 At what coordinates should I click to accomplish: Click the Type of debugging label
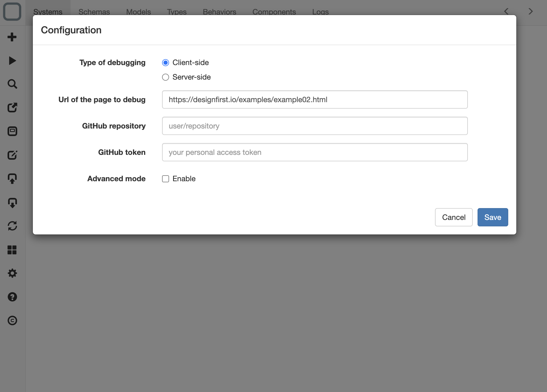(x=113, y=63)
